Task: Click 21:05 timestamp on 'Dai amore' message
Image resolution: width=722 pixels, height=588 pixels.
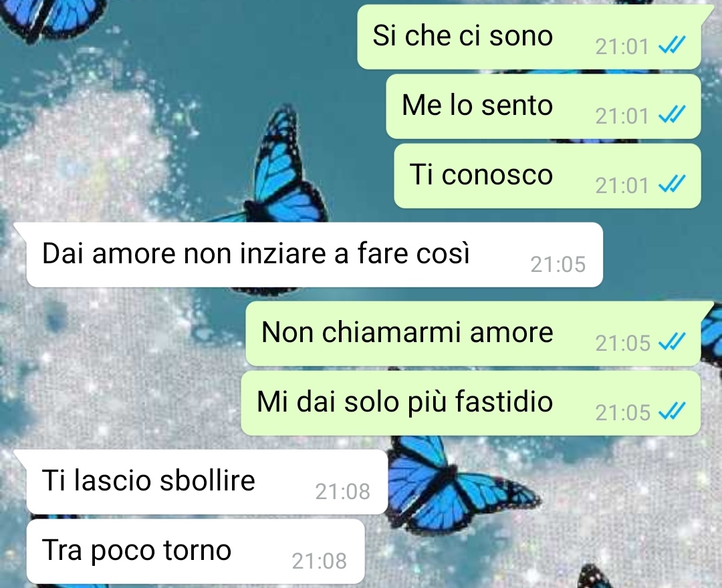Action: click(x=558, y=265)
